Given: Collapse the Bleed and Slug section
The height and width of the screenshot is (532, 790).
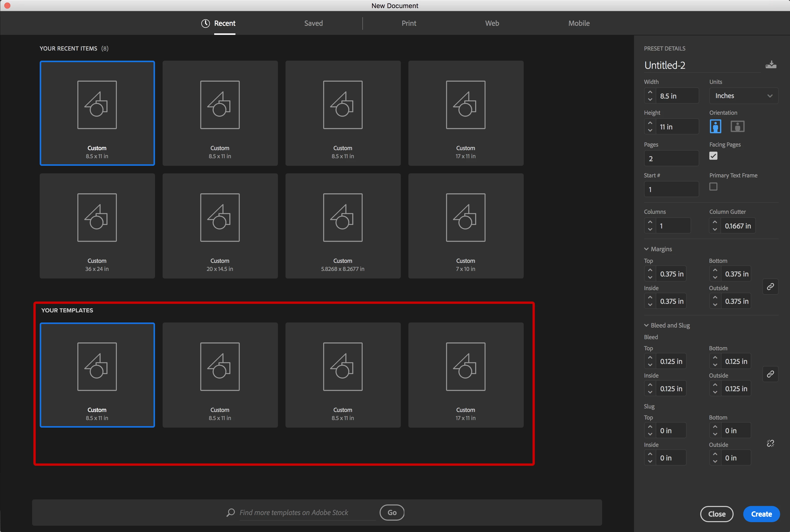Looking at the screenshot, I should pyautogui.click(x=646, y=325).
